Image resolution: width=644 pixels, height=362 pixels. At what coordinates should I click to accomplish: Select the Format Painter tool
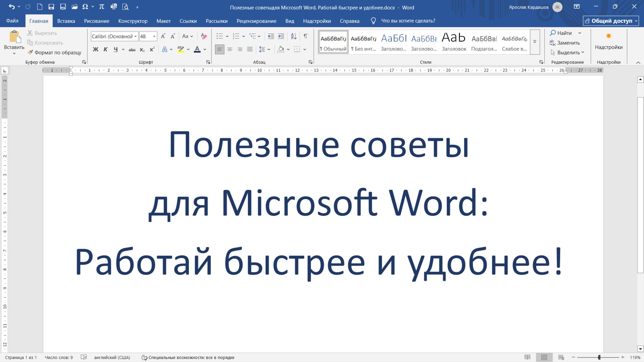(55, 53)
